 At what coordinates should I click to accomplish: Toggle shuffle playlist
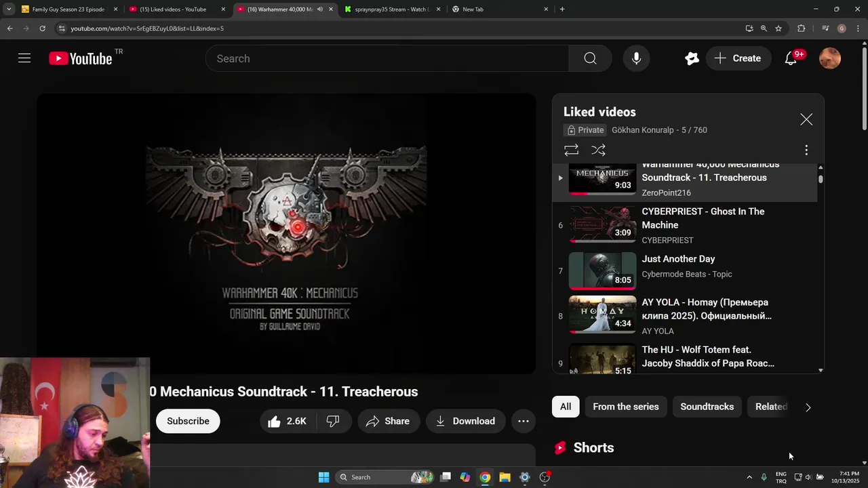point(598,150)
